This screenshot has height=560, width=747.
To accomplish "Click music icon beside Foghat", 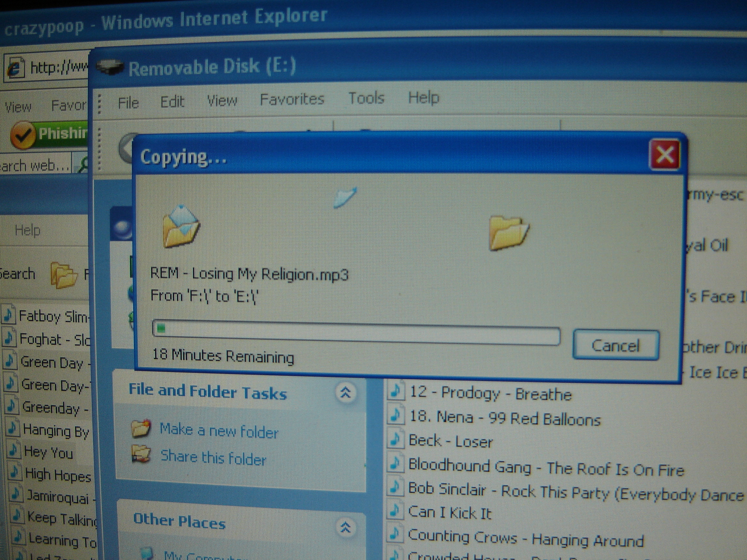I will coord(9,338).
